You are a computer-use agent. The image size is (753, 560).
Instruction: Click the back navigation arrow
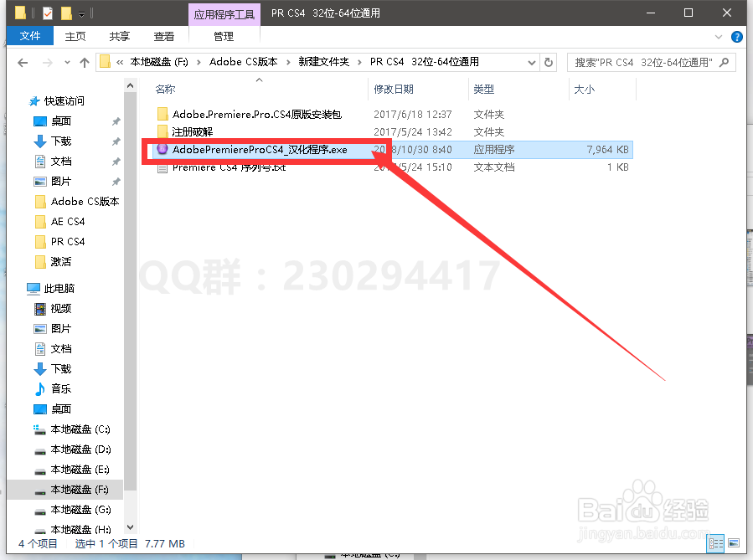[x=23, y=63]
